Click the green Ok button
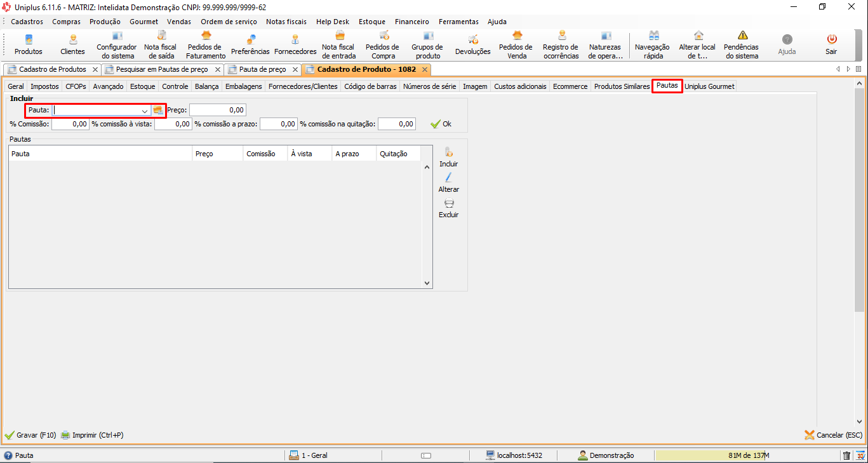 click(441, 124)
